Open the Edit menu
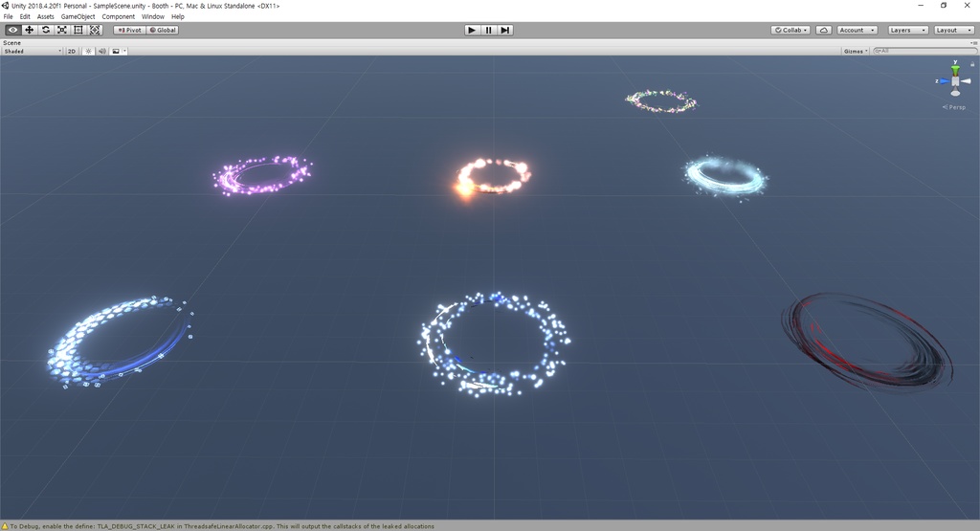The height and width of the screenshot is (531, 980). (25, 17)
